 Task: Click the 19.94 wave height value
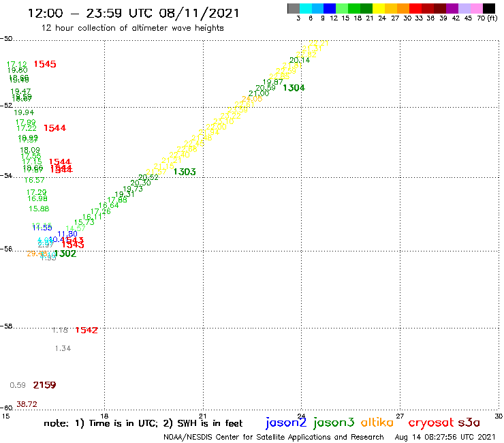point(24,112)
